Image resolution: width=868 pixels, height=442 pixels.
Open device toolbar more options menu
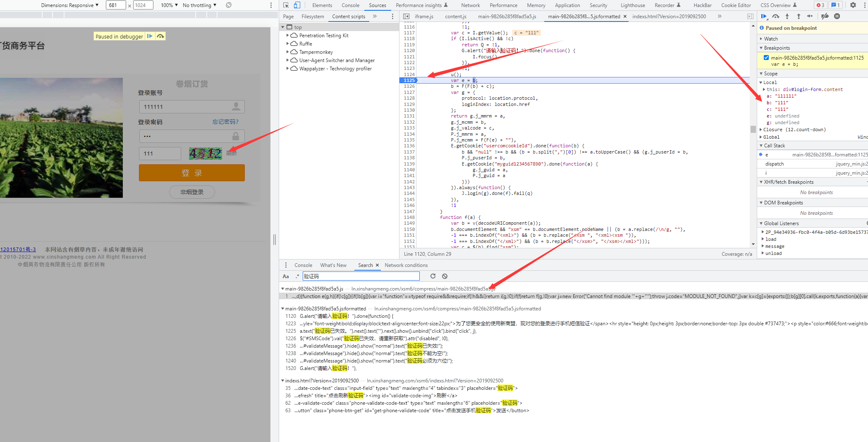[x=271, y=5]
